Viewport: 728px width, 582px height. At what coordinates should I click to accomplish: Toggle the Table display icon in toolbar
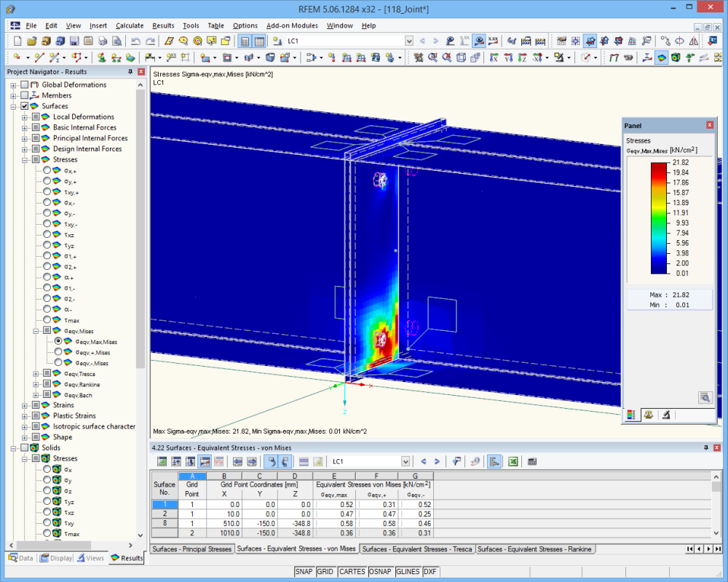259,41
